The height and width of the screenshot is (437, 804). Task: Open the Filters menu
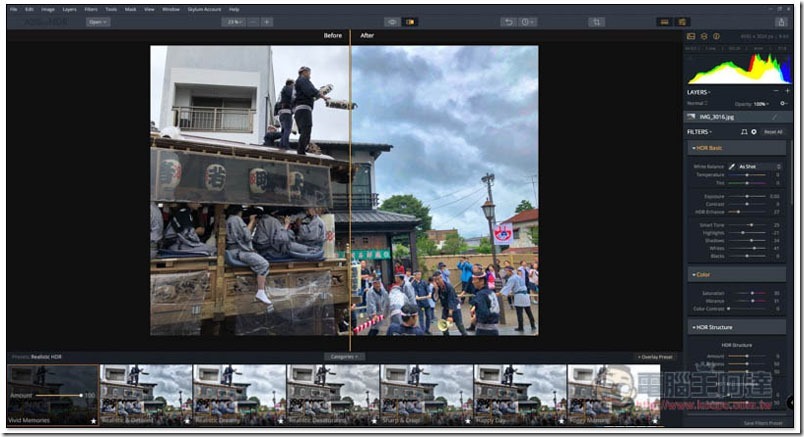tap(91, 9)
